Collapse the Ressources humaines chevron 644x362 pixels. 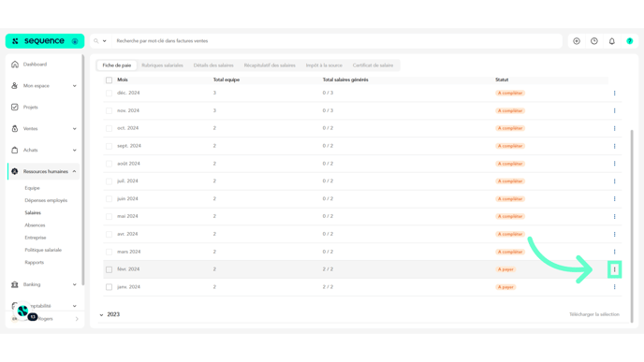tap(74, 171)
